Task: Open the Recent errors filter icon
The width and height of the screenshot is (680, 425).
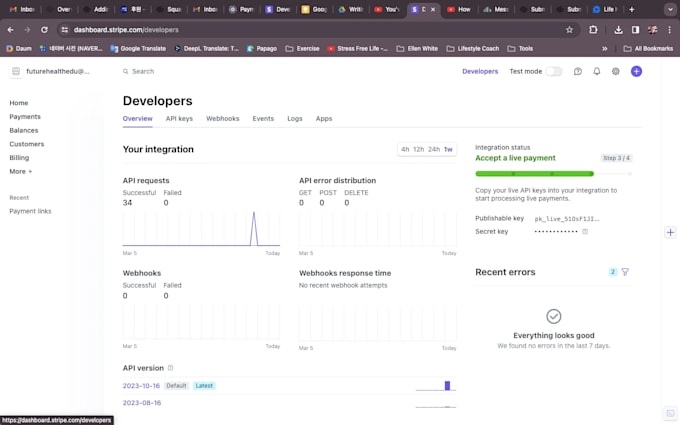Action: point(625,272)
